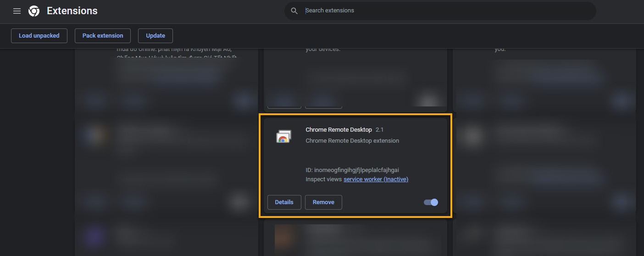Open the hamburger main menu

point(17,11)
